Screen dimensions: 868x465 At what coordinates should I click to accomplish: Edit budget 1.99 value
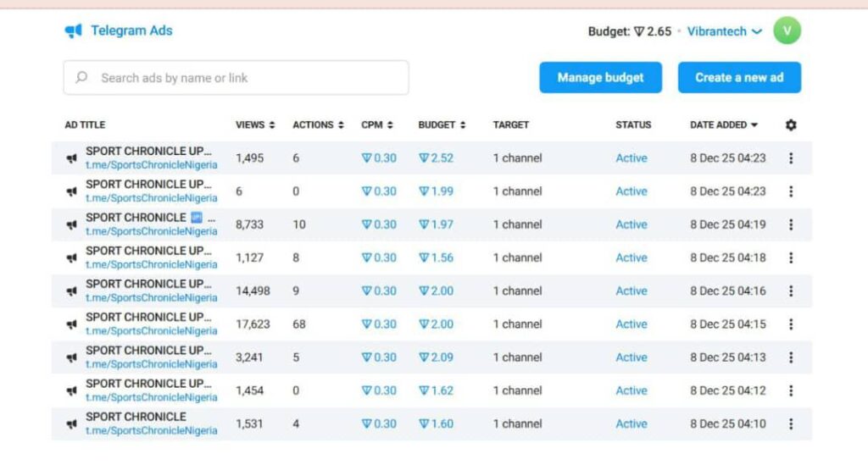tap(436, 191)
